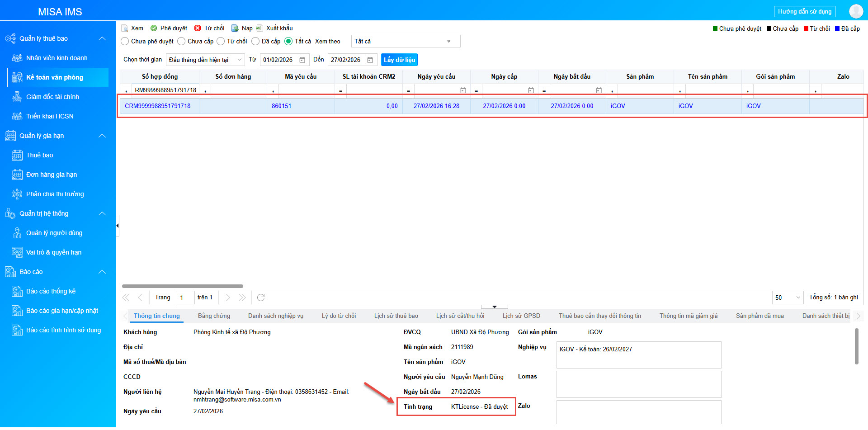Click the Hướng dẫn sử dụng button
Image resolution: width=868 pixels, height=430 pixels.
point(804,12)
